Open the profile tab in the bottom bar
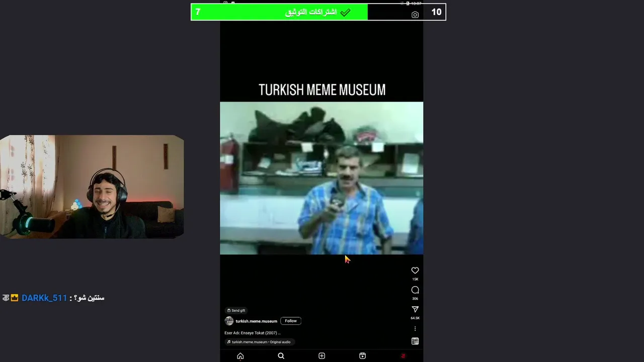This screenshot has height=362, width=644. point(403,356)
